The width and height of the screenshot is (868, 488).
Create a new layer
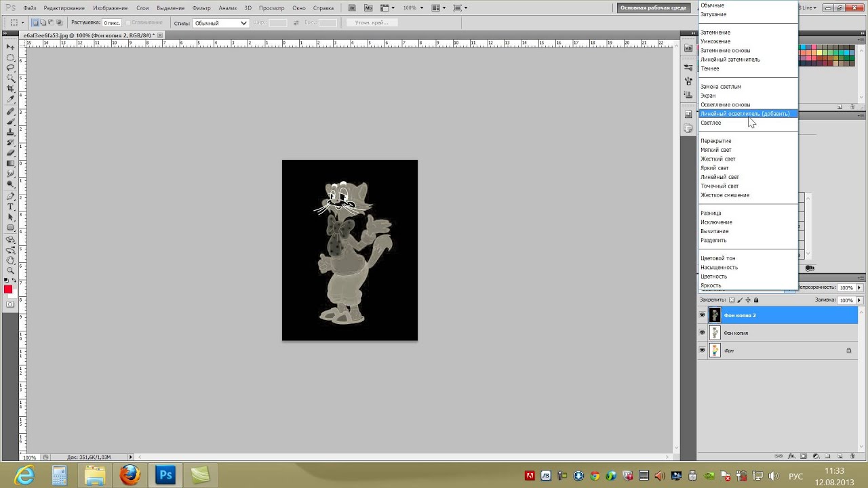(x=840, y=456)
